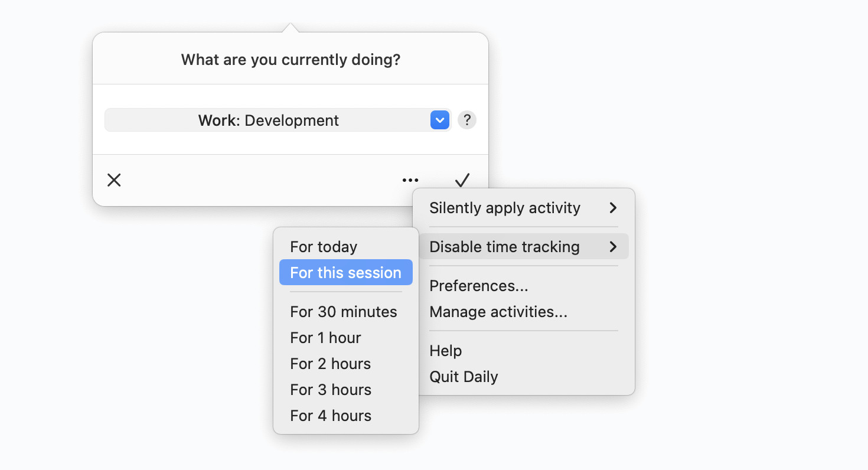Choose For 4 hours in the submenu
This screenshot has height=470, width=868.
[x=331, y=416]
